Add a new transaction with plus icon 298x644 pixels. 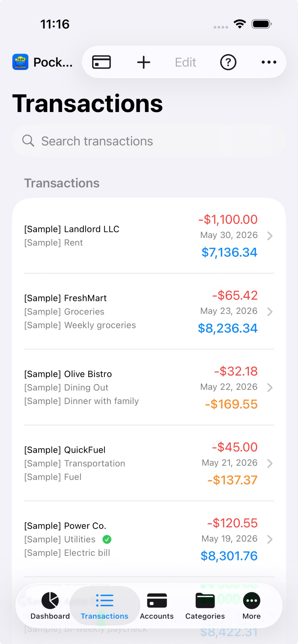[144, 62]
